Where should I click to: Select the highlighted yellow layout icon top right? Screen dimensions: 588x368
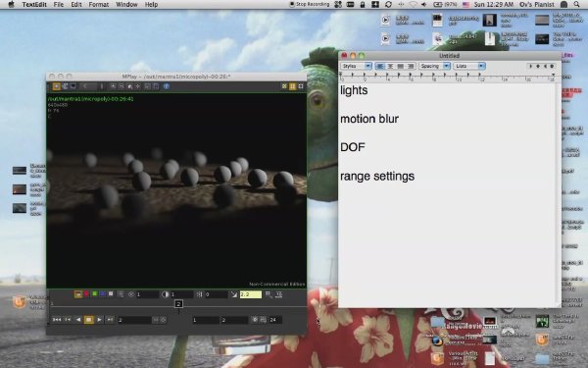[292, 86]
